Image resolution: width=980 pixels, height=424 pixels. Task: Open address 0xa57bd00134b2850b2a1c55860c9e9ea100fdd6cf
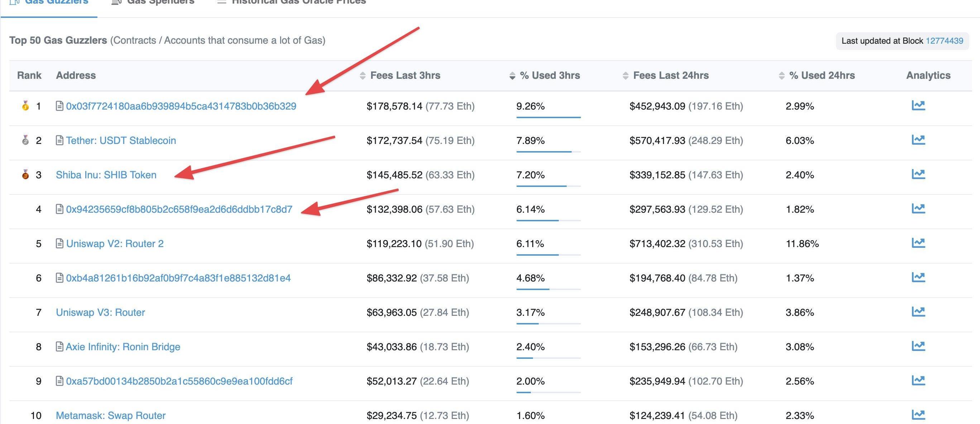tap(179, 381)
